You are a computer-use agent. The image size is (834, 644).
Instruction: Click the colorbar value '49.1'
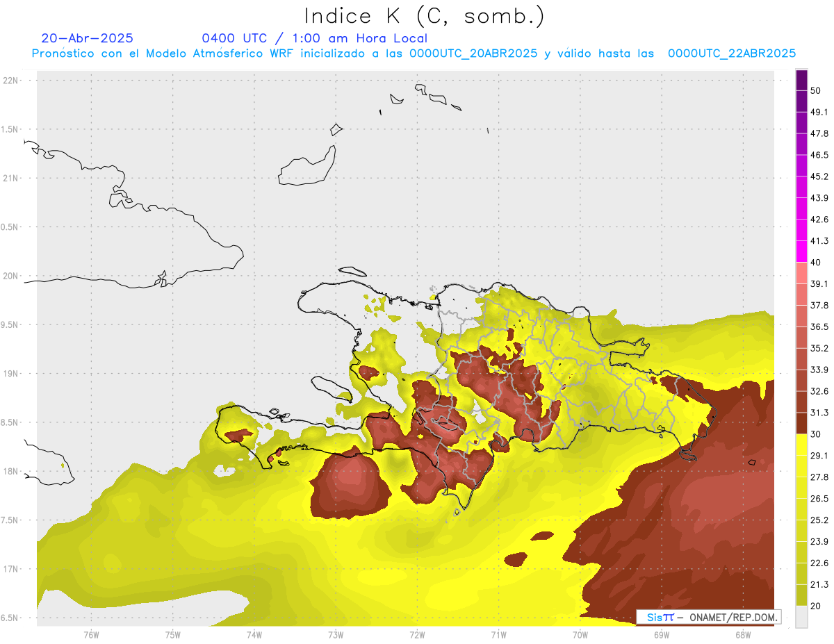click(819, 112)
